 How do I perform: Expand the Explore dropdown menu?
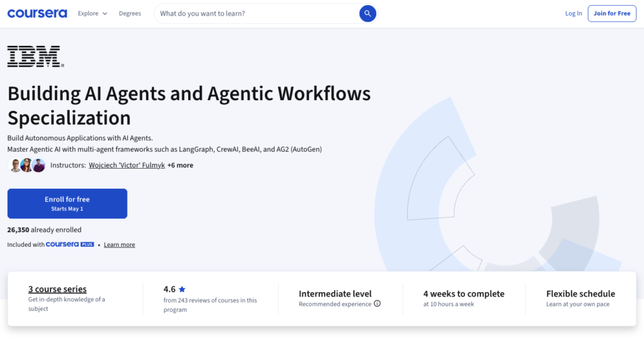(92, 14)
